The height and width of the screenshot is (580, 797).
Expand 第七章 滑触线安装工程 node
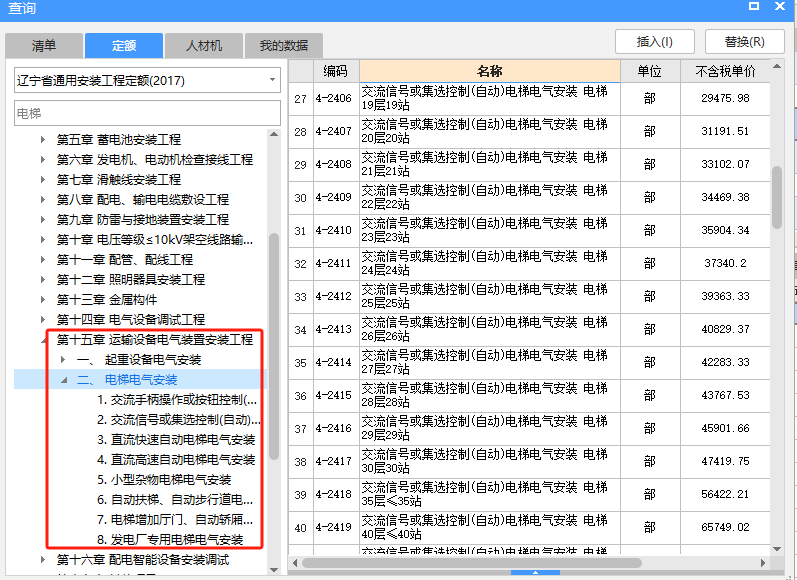pyautogui.click(x=43, y=179)
